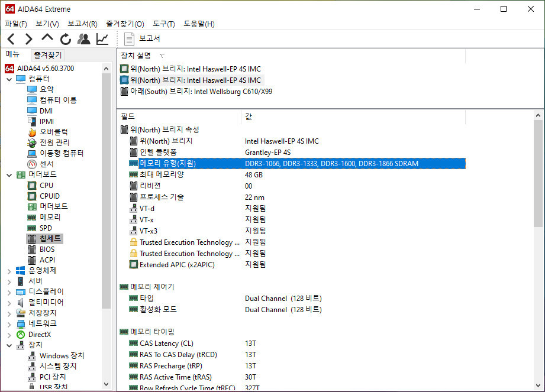This screenshot has width=545, height=392.
Task: Select 아래(South) 브리지 Intel Wellsburg row
Action: [x=196, y=91]
